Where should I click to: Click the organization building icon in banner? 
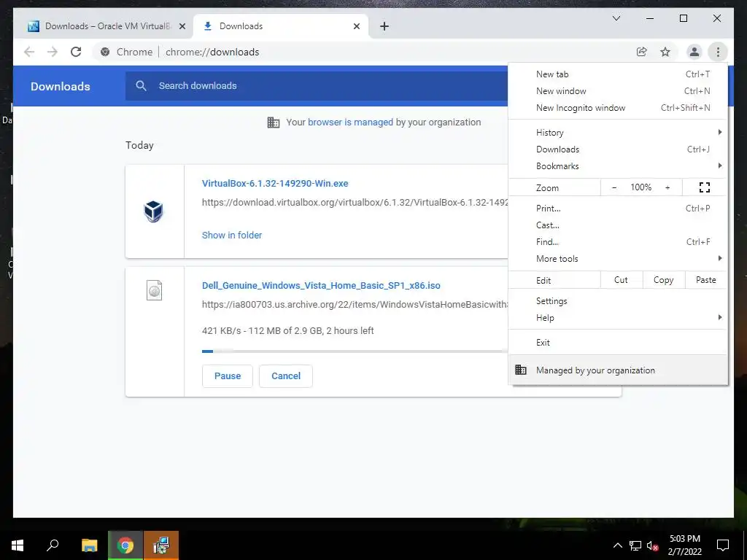point(274,122)
